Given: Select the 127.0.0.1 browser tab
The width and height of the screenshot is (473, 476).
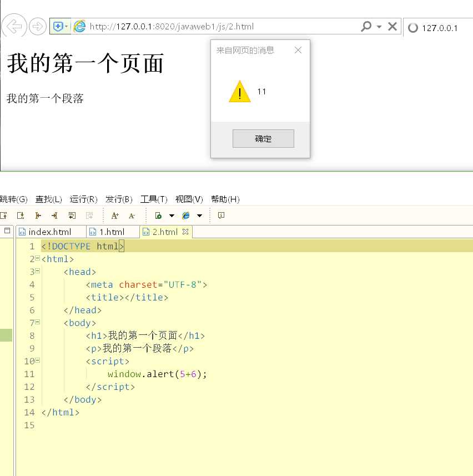Looking at the screenshot, I should (x=438, y=28).
